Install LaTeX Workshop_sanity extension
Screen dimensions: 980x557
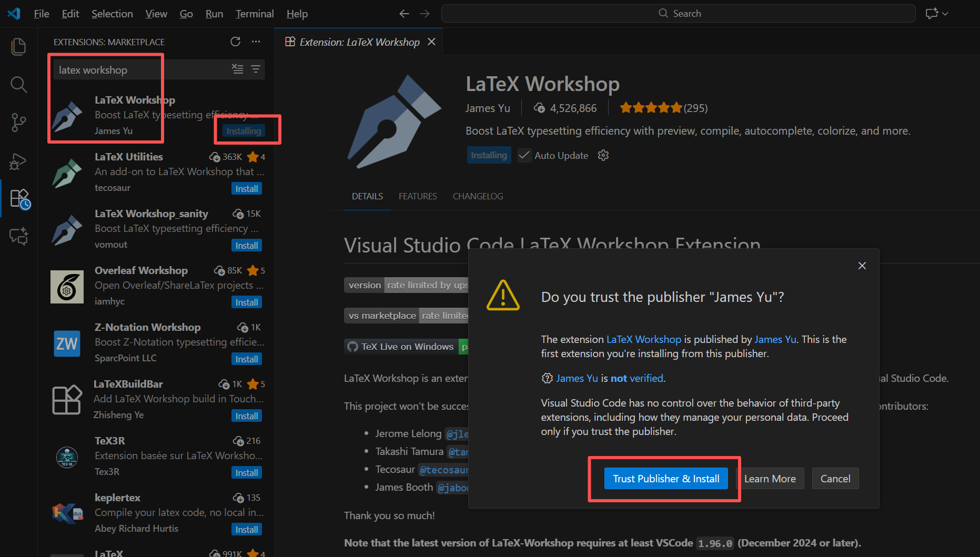coord(247,245)
